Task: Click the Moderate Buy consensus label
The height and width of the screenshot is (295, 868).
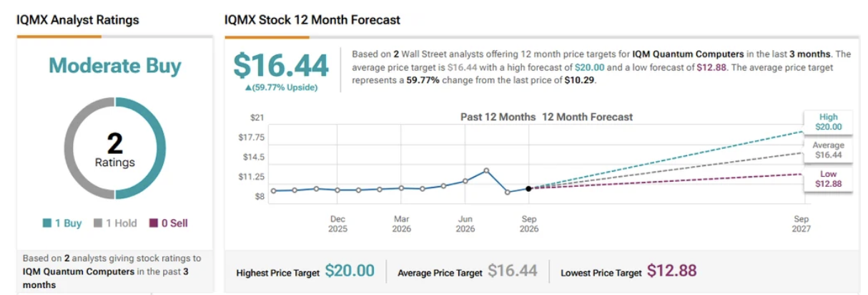Action: (115, 66)
